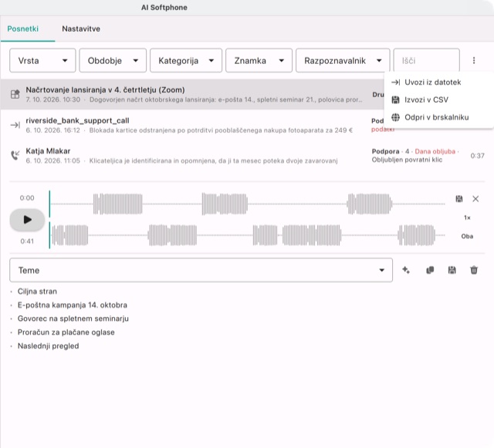Viewport: 494px width, 448px height.
Task: Click the Dana obljuba red tag
Action: (x=435, y=151)
